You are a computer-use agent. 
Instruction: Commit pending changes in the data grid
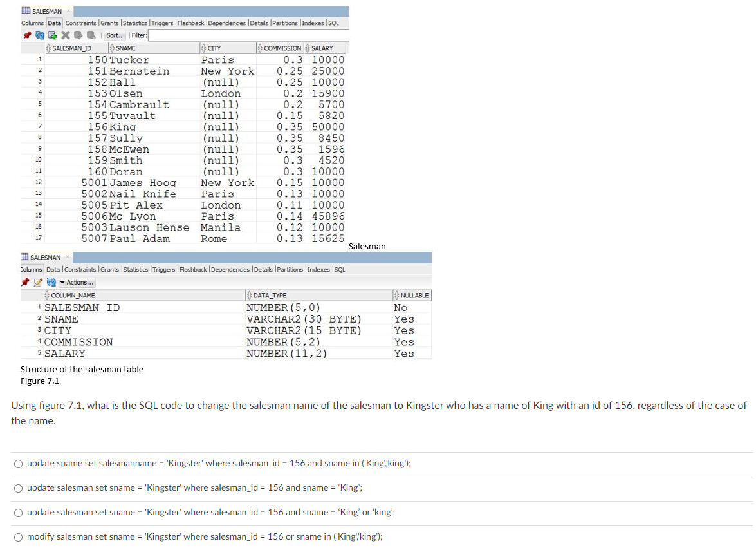pos(78,34)
